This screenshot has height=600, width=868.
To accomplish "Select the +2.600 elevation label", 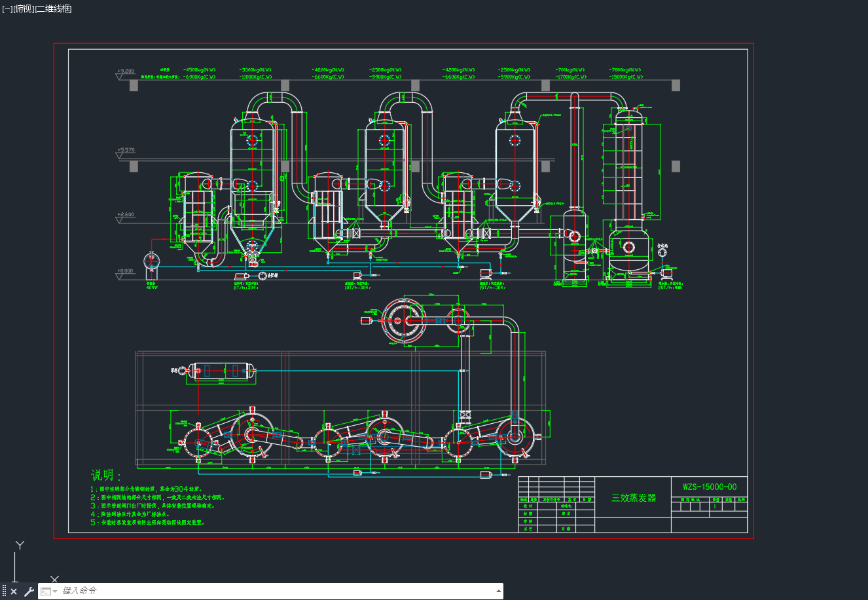I will point(126,215).
